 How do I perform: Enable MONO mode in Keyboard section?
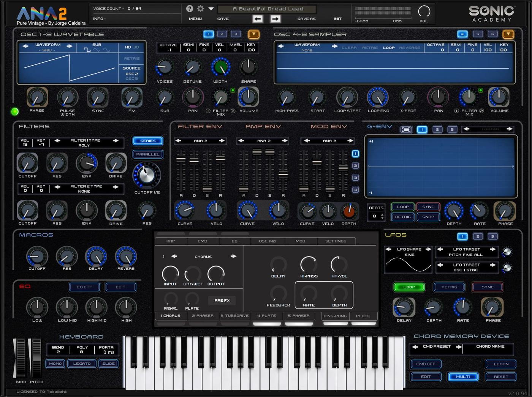click(55, 364)
